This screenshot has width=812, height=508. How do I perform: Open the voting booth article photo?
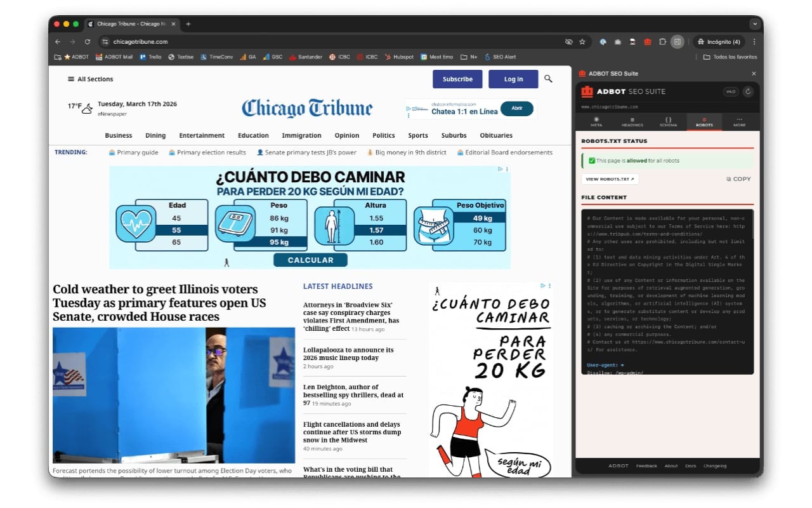point(174,395)
